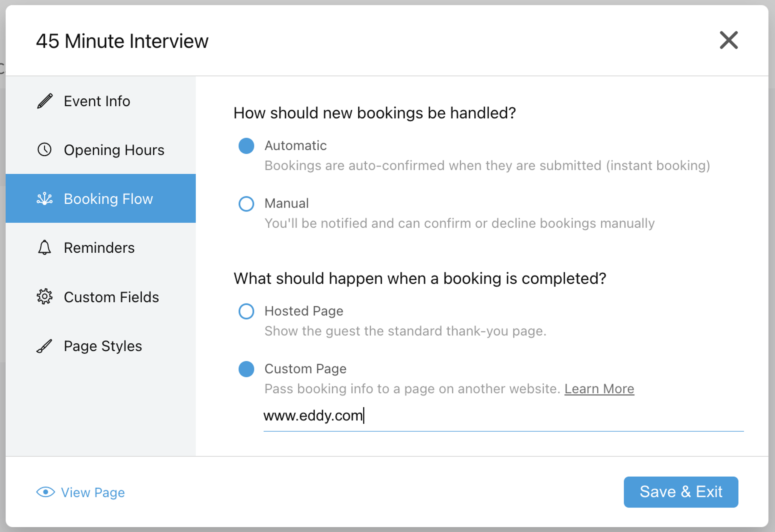Image resolution: width=775 pixels, height=532 pixels.
Task: Click the Booking Flow branch icon
Action: (44, 199)
